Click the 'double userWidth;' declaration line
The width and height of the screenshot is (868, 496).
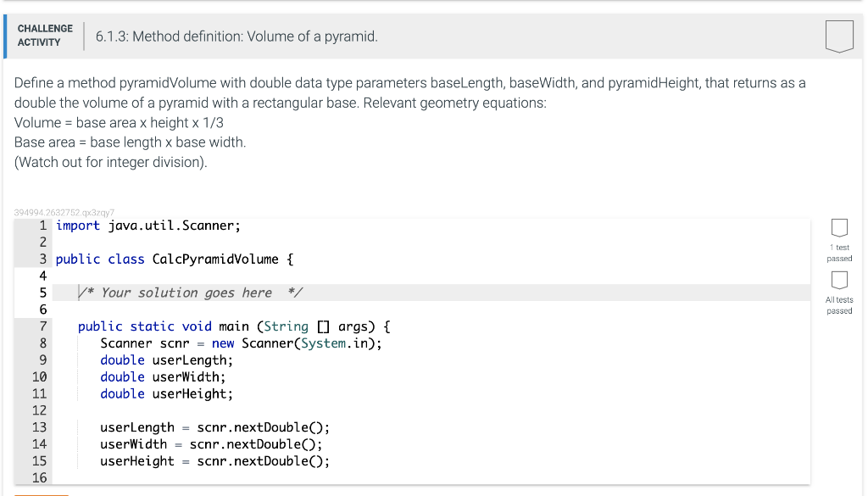[163, 377]
